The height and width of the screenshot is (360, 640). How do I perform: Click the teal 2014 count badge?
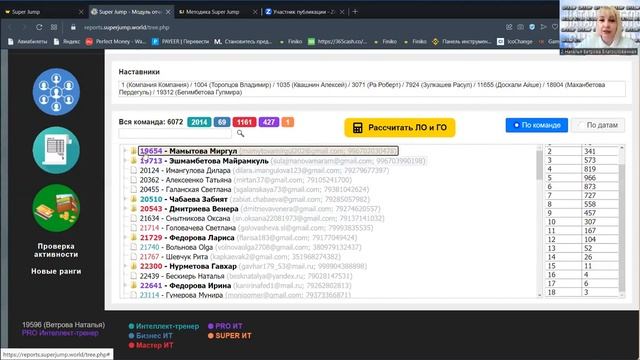point(199,122)
